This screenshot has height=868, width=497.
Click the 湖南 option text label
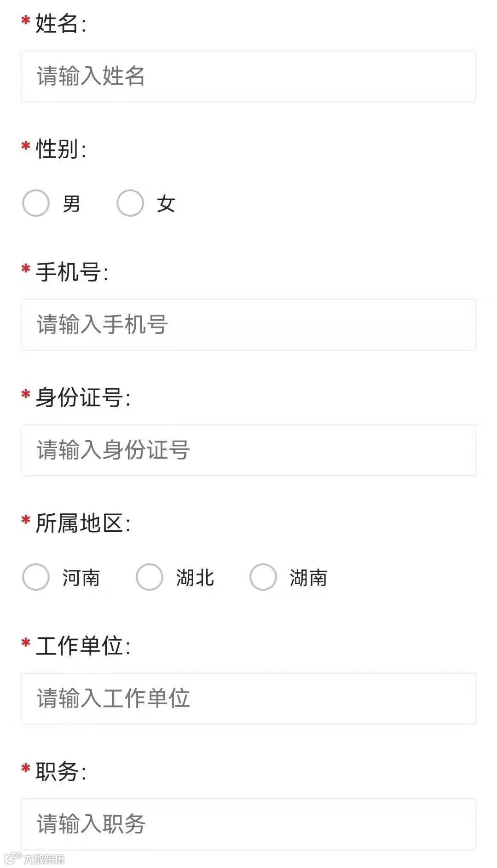[x=308, y=578]
